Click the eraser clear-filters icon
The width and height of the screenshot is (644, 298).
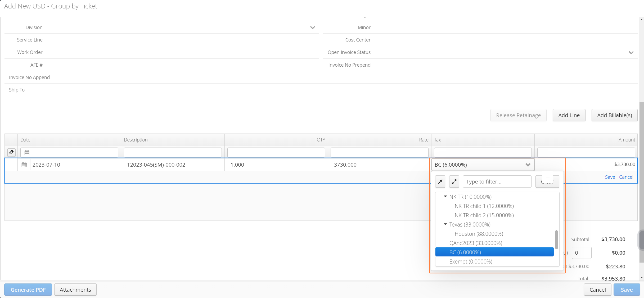coord(11,152)
